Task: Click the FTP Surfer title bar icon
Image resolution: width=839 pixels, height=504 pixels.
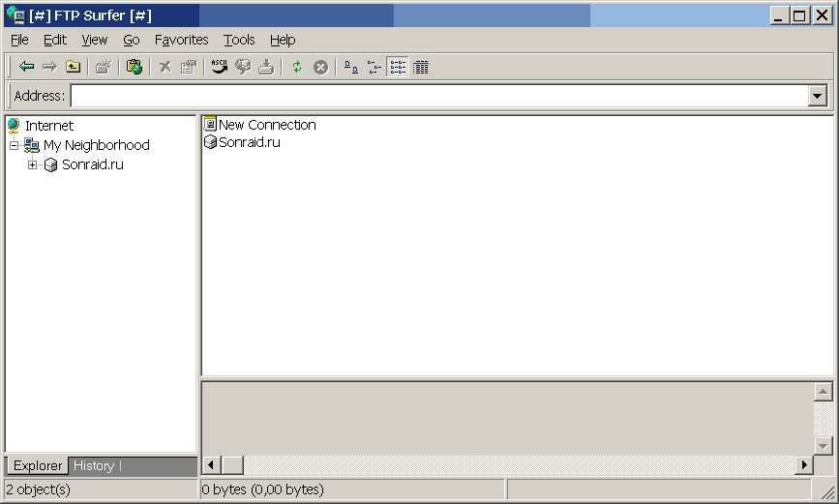Action: pos(15,15)
